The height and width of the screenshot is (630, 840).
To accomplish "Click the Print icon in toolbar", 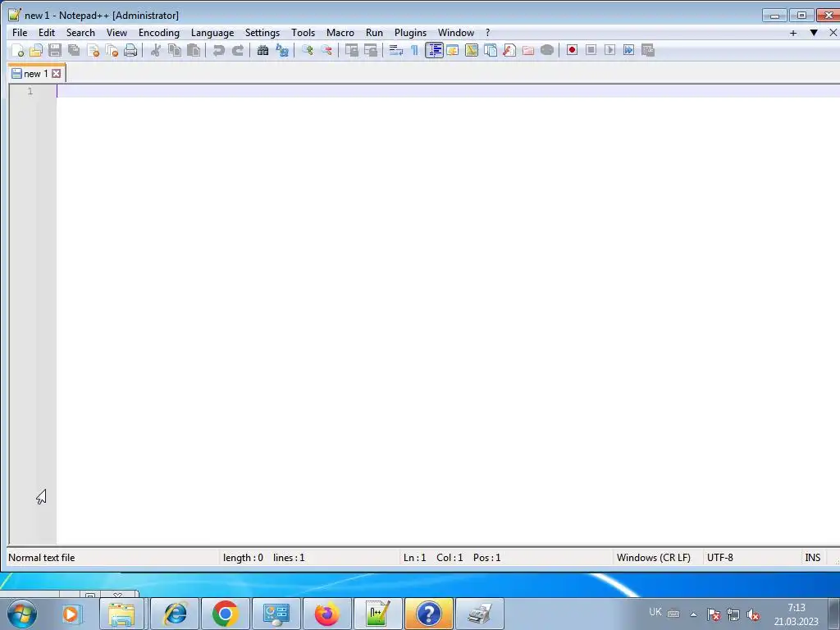I will point(130,50).
